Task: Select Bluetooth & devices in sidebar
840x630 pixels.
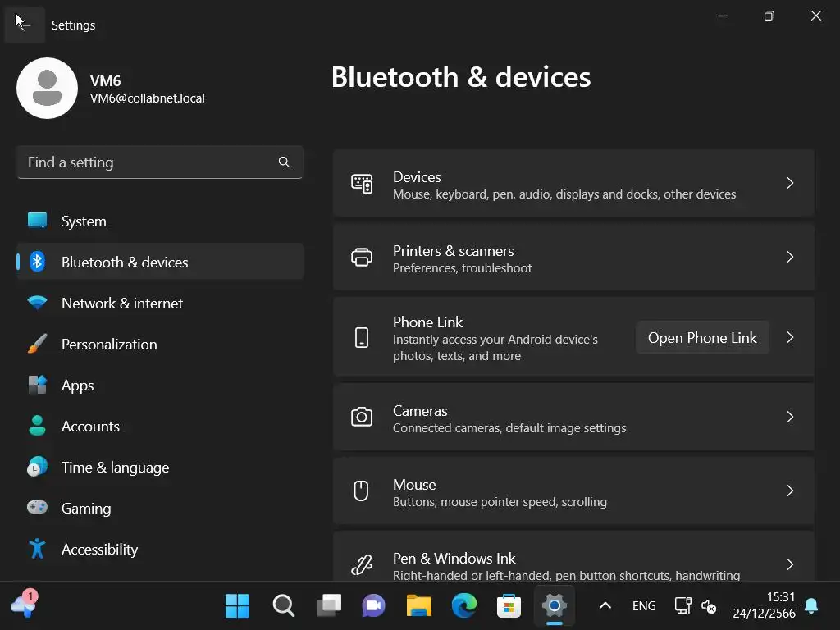Action: (x=160, y=262)
